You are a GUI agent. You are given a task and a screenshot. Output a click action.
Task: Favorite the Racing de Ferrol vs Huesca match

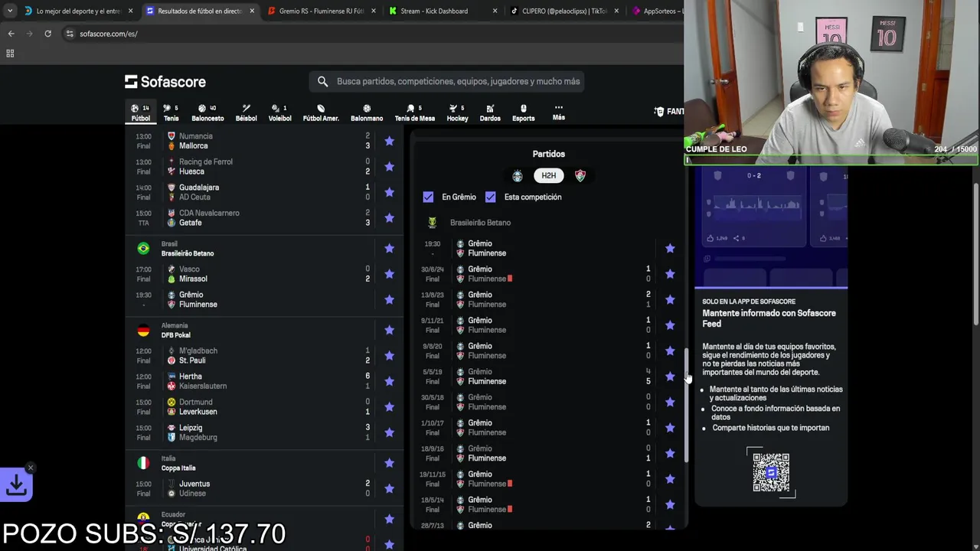coord(389,166)
